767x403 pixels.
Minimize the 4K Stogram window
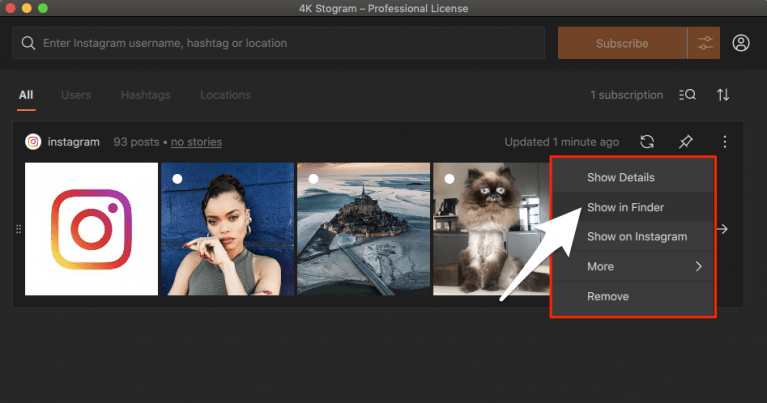(27, 8)
